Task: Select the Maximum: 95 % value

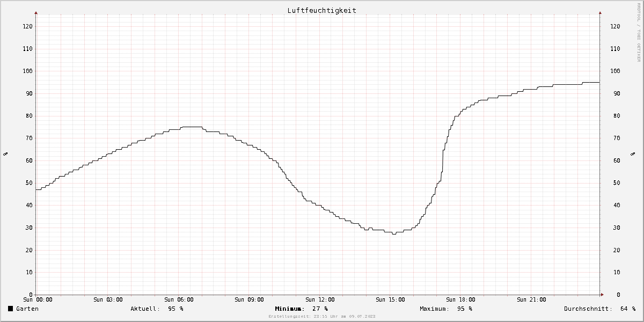Action: pyautogui.click(x=446, y=309)
